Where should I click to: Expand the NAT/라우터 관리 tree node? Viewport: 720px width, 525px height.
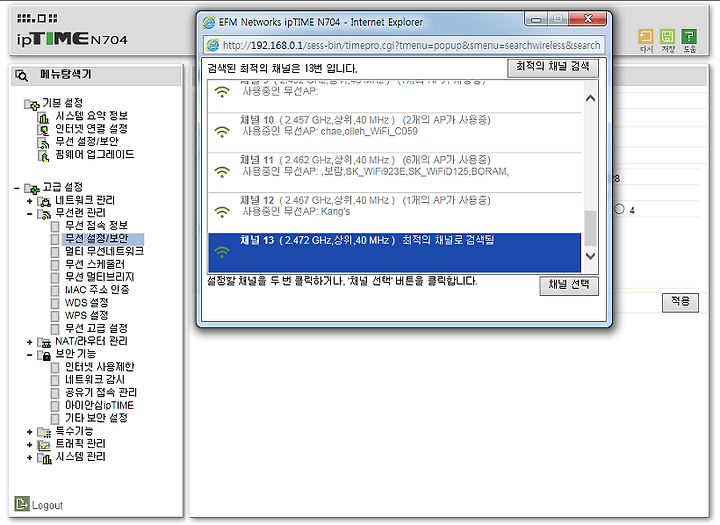[29, 342]
